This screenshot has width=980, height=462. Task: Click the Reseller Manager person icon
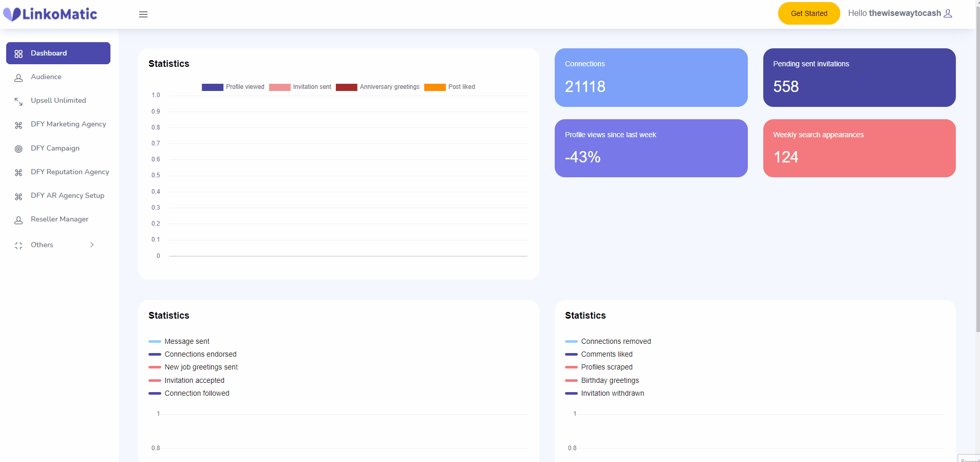pos(18,220)
